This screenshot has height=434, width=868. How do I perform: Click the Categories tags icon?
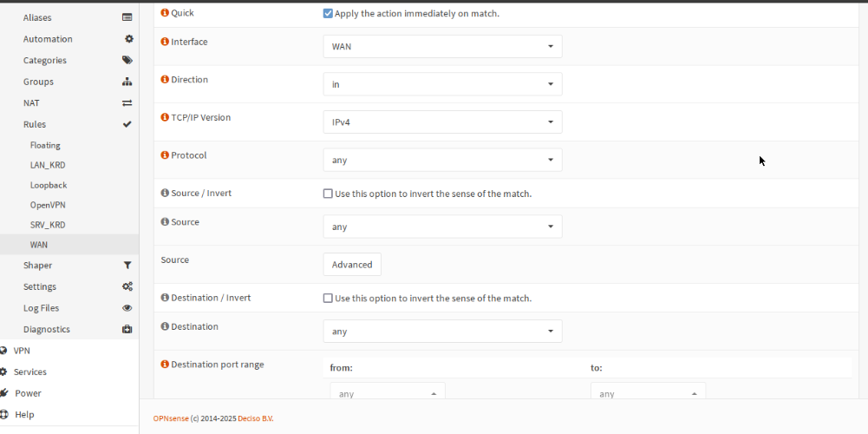127,60
